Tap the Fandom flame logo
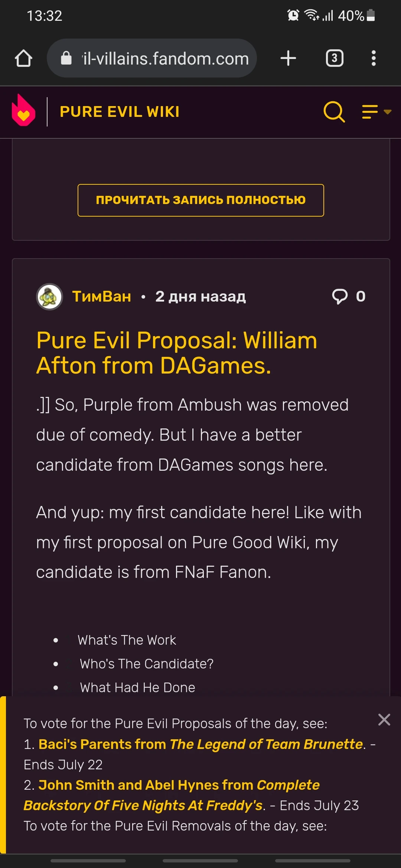 point(24,110)
